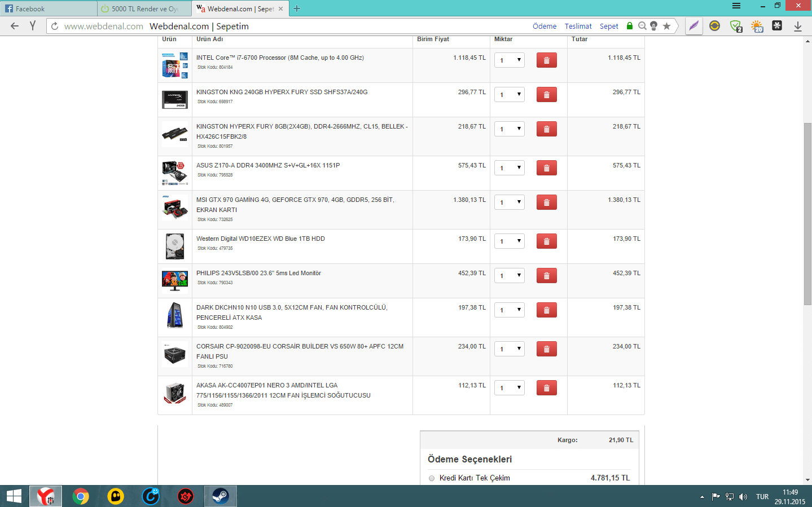Open a new browser tab
812x507 pixels.
[297, 8]
